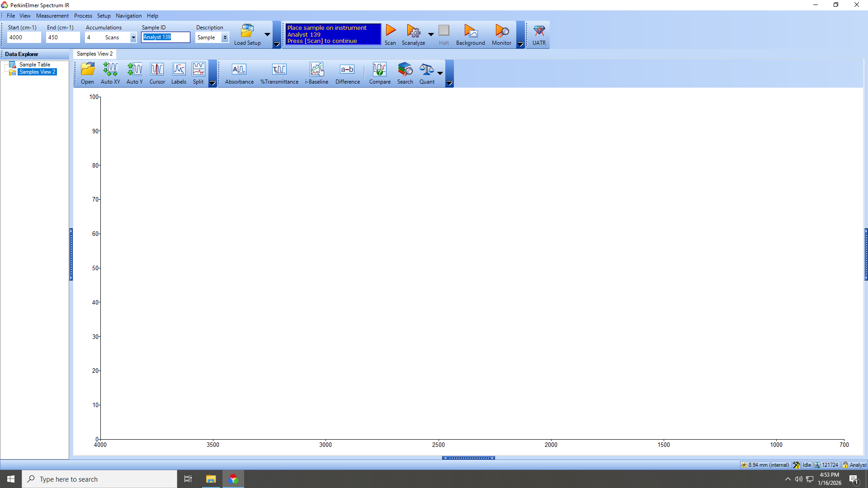This screenshot has height=488, width=868.
Task: Open the Load Setup dropdown arrow
Action: tap(267, 34)
